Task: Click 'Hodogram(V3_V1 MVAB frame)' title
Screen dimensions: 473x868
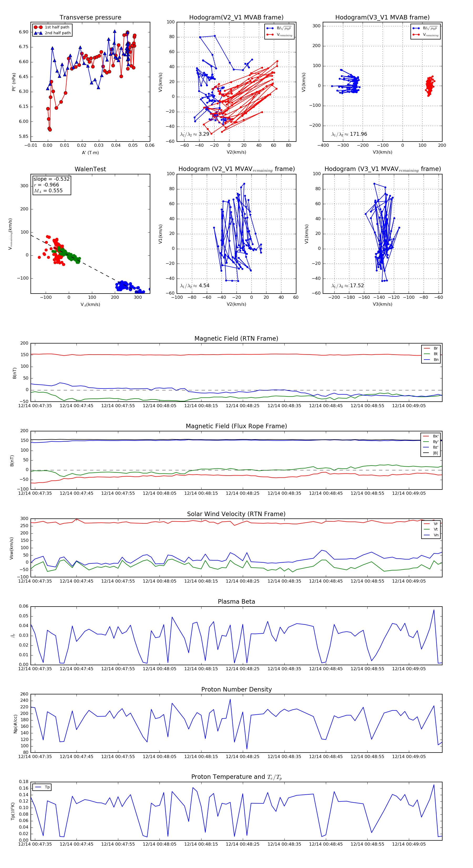Action: [382, 18]
